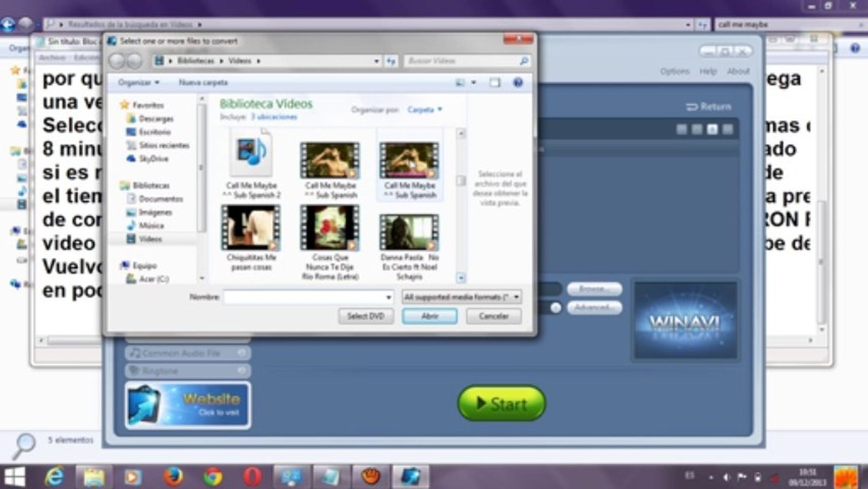Click the Advanced... button in WinAVI

click(595, 308)
